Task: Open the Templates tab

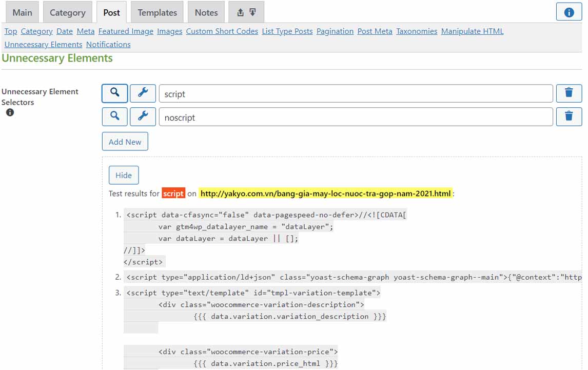Action: pos(157,12)
